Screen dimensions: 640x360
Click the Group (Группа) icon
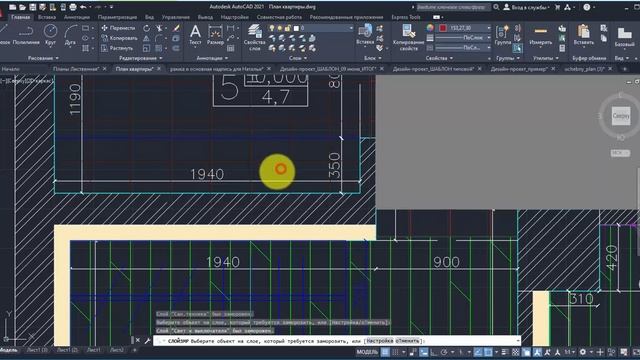pyautogui.click(x=503, y=35)
